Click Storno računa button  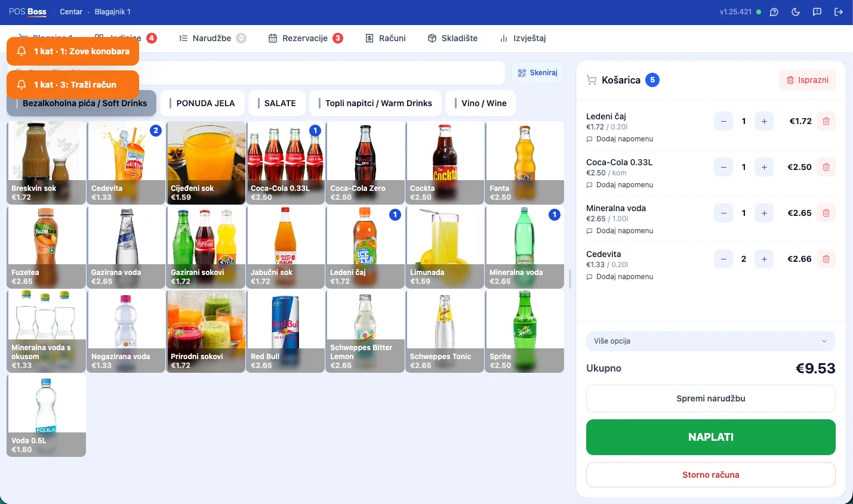[x=710, y=475]
